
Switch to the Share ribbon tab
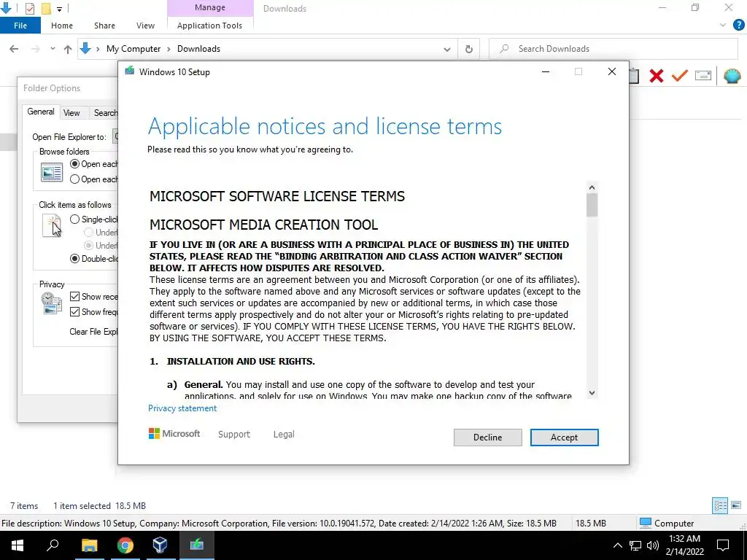coord(104,26)
